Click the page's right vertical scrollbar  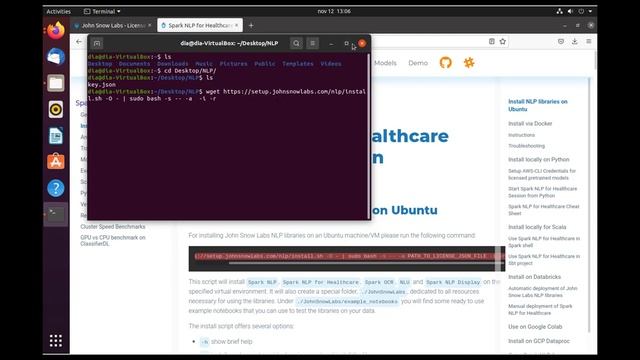click(x=589, y=204)
